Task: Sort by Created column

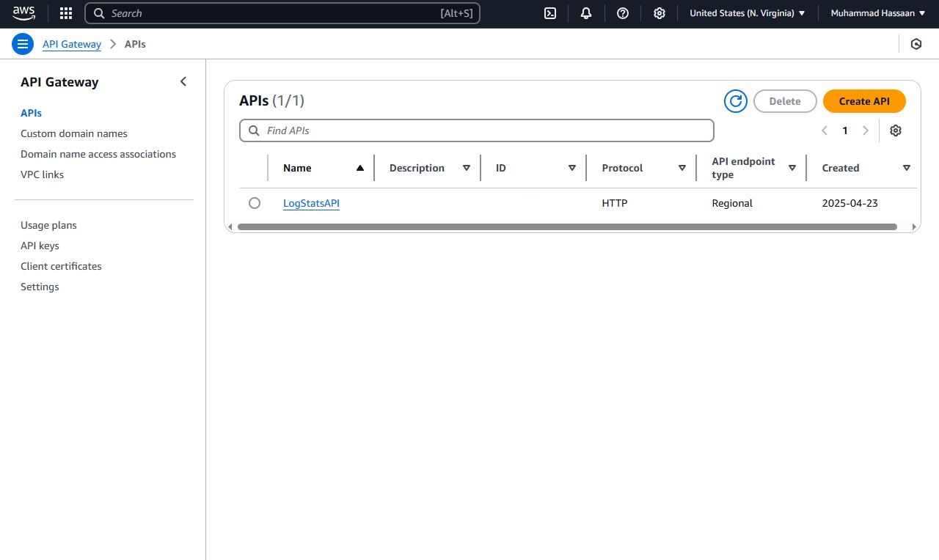Action: (907, 168)
